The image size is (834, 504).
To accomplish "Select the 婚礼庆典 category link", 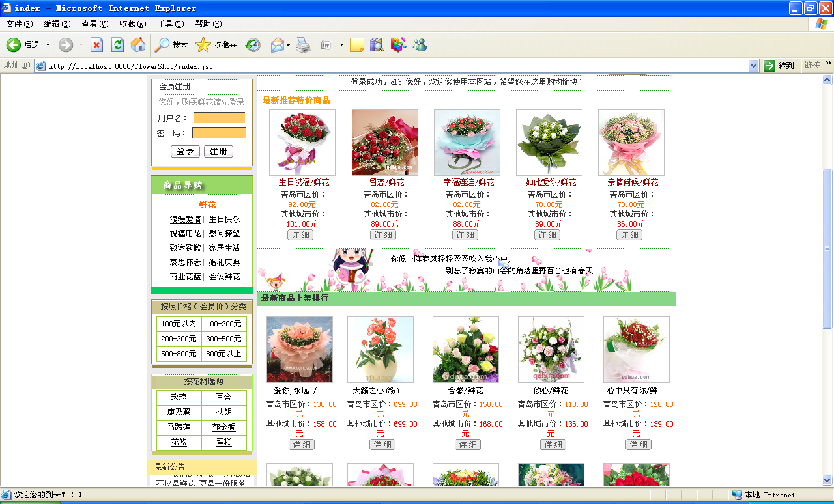I will (x=224, y=262).
